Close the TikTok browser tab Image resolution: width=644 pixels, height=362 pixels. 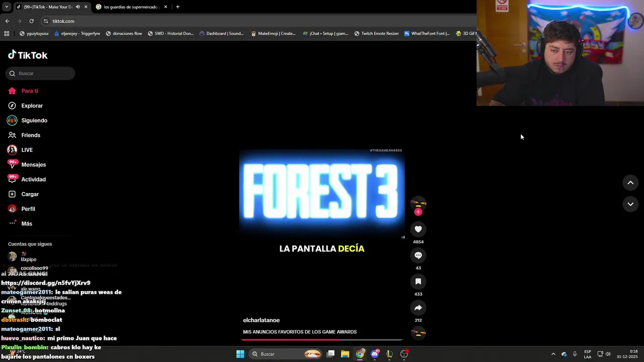coord(86,7)
